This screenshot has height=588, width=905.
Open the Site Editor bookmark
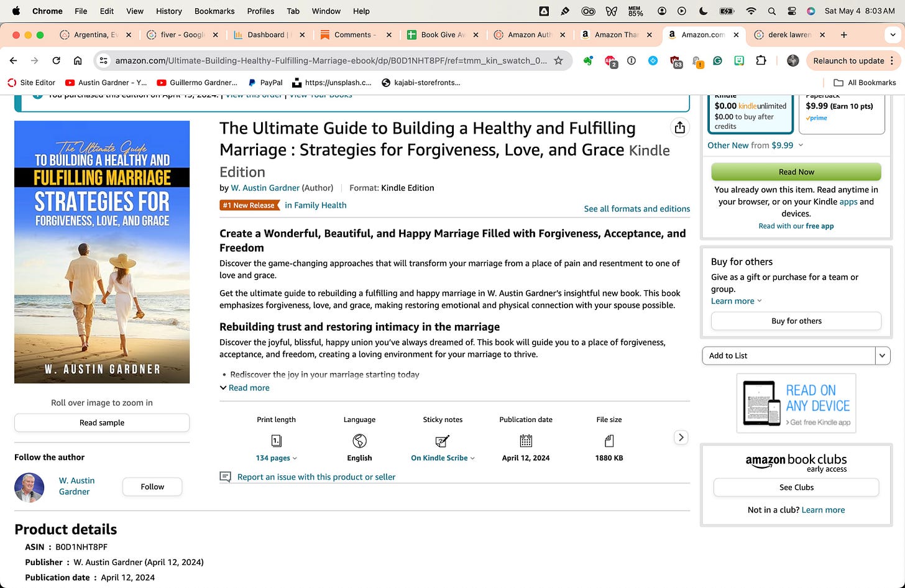pyautogui.click(x=31, y=82)
